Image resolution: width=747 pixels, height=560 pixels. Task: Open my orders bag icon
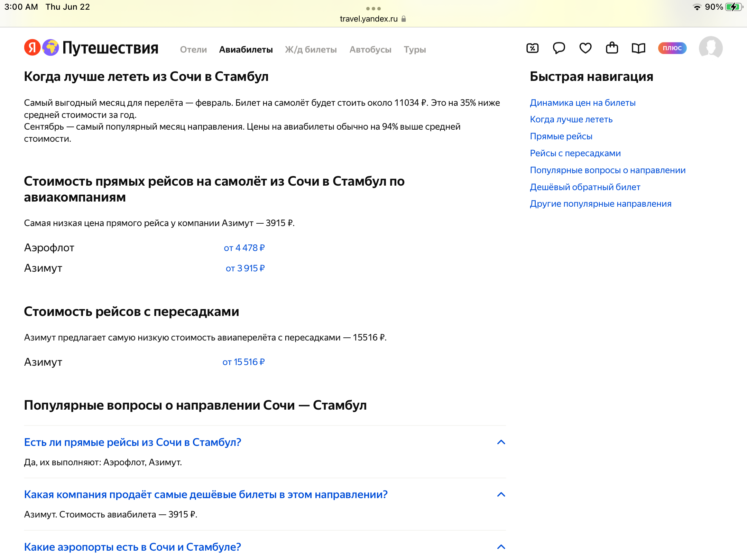pos(612,48)
